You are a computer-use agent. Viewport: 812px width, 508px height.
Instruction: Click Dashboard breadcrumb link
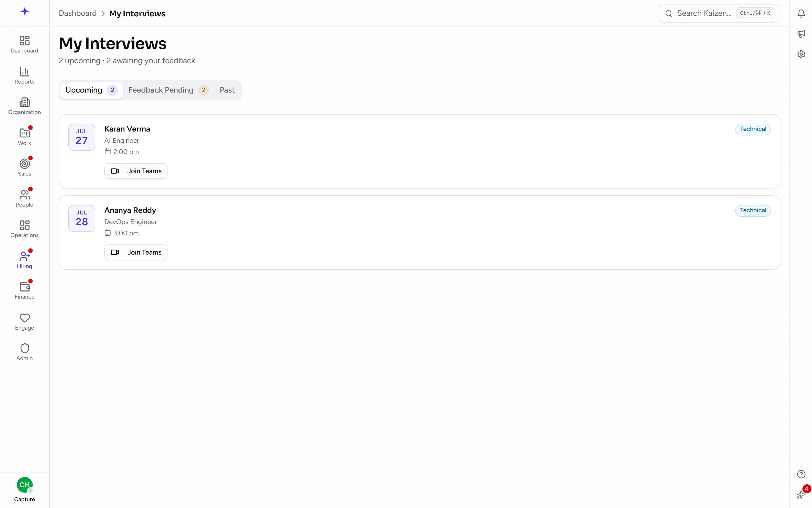coord(78,14)
